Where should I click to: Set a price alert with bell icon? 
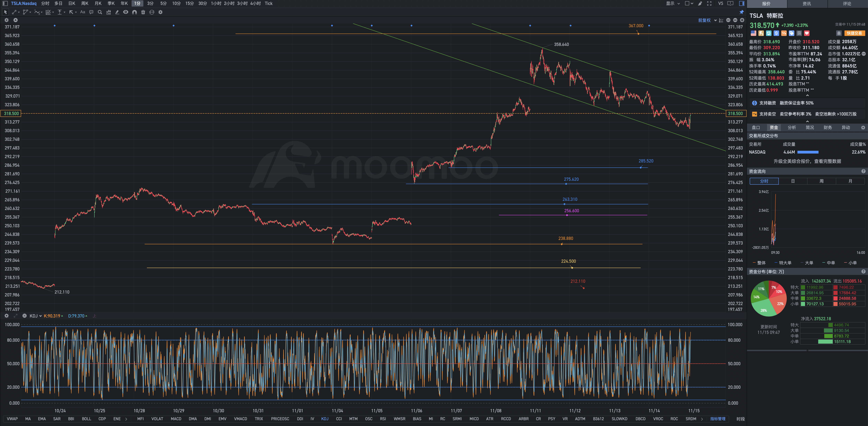pyautogui.click(x=839, y=33)
